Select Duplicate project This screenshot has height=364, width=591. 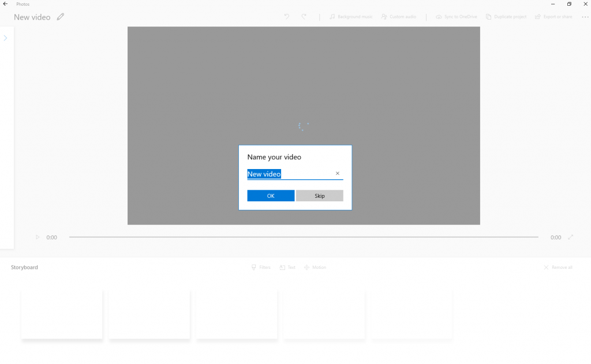click(x=506, y=17)
